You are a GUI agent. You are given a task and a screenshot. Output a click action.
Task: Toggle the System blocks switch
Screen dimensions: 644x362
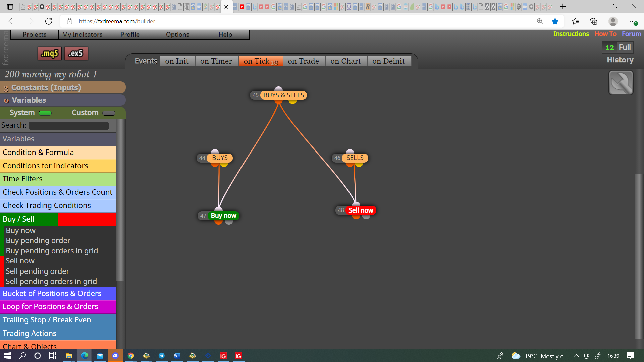point(45,113)
